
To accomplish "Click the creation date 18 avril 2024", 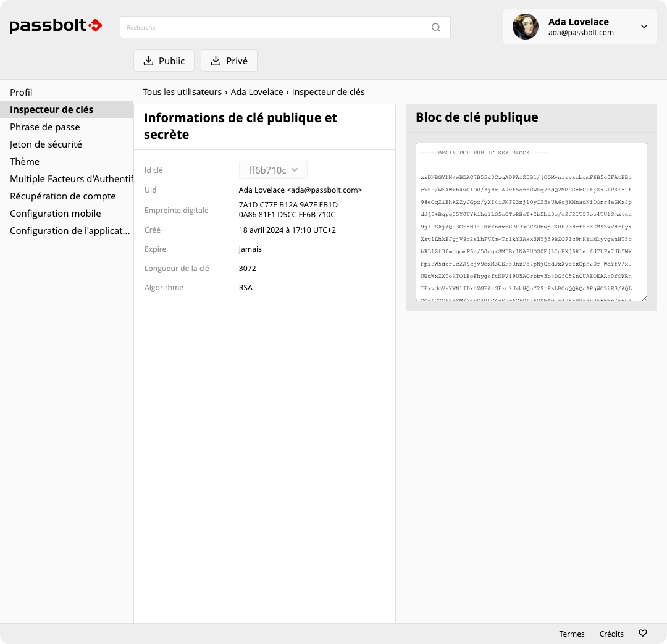I will click(287, 230).
